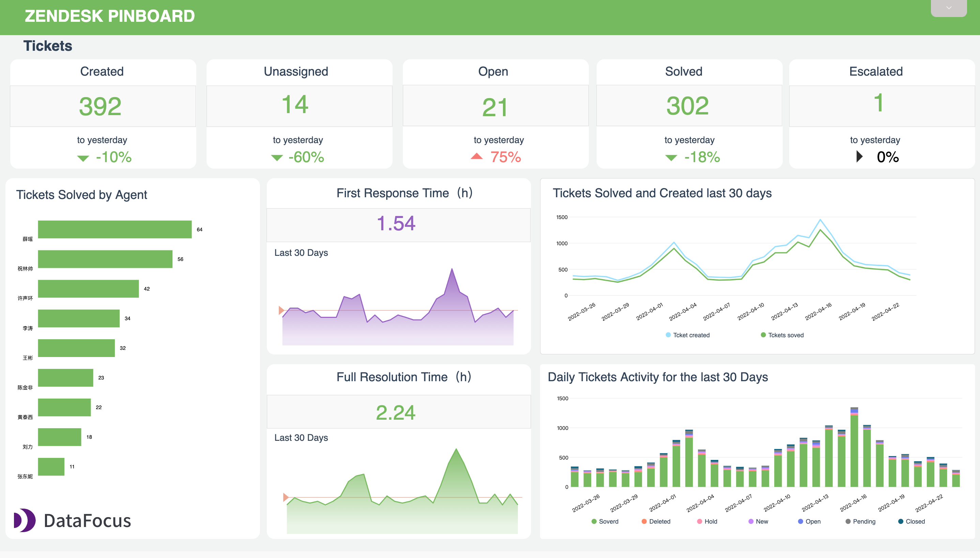
Task: Click the '-18%' change value
Action: (702, 157)
